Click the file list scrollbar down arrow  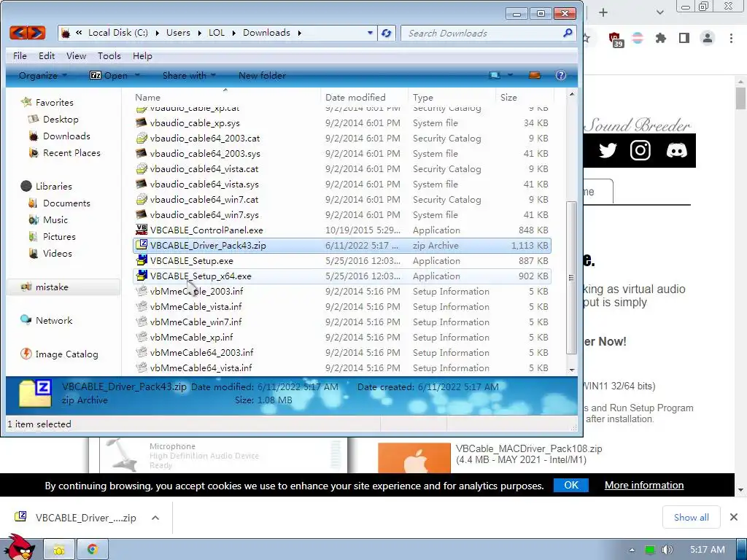[x=572, y=370]
